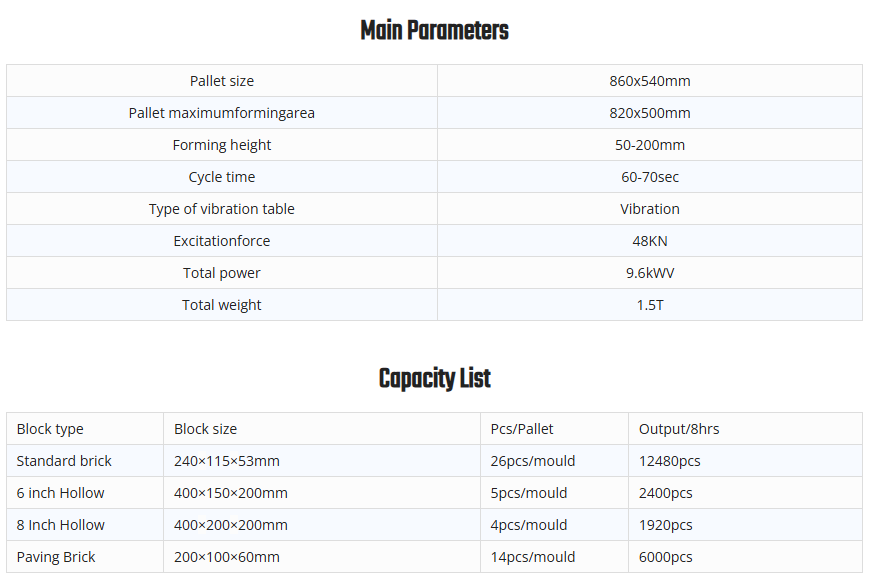Select the 50-200mm value cell
The image size is (870, 578).
point(650,145)
